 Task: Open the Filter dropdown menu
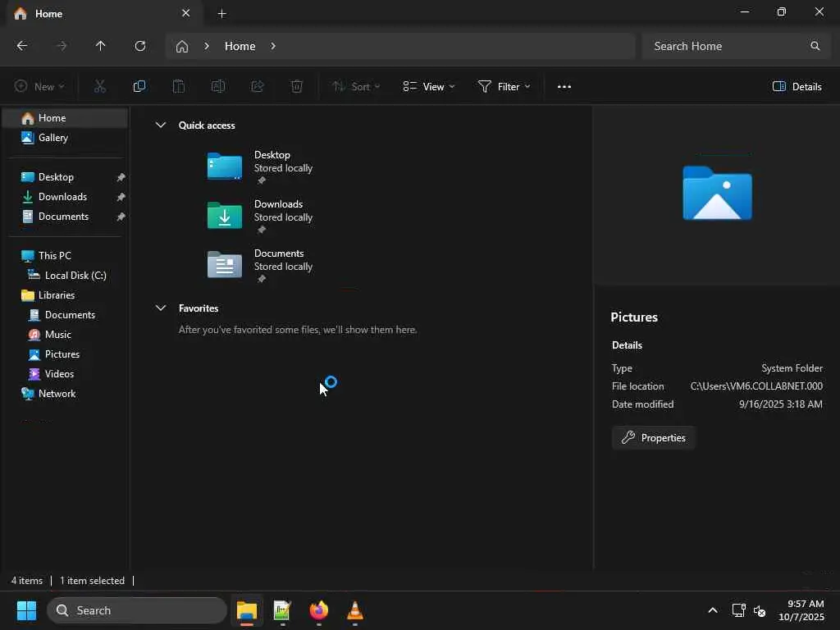[504, 86]
